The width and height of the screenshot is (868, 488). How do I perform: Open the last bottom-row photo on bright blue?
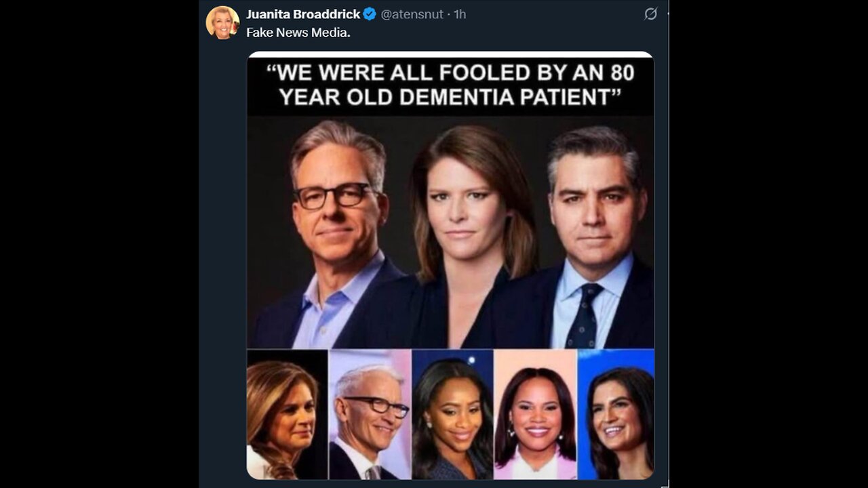tap(616, 415)
